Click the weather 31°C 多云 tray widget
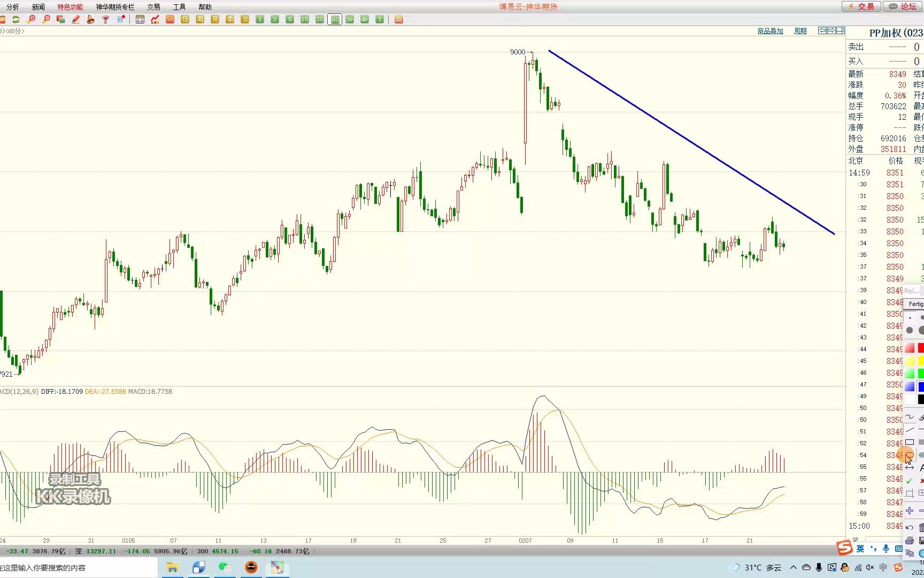The height and width of the screenshot is (578, 924). 756,567
